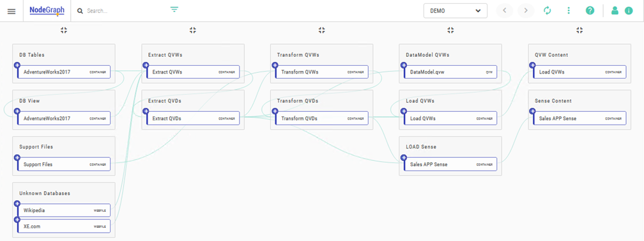This screenshot has height=241, width=644.
Task: Expand plus on Support Files node
Action: tap(17, 157)
